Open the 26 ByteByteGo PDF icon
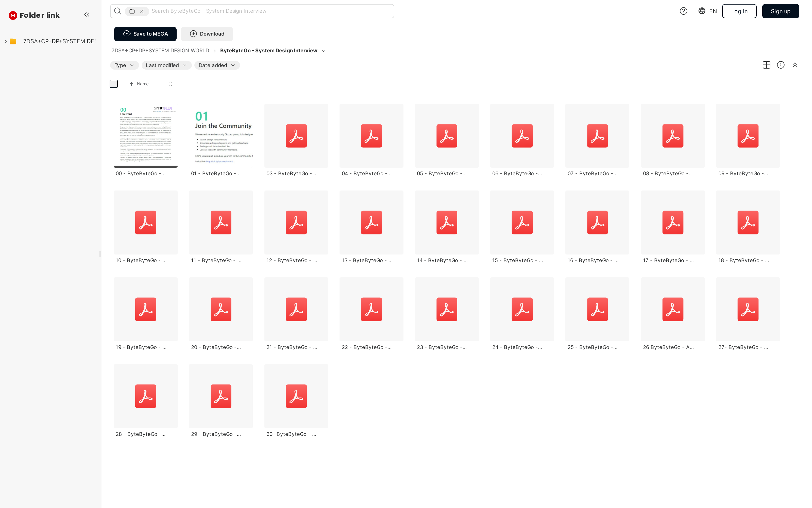 673,309
